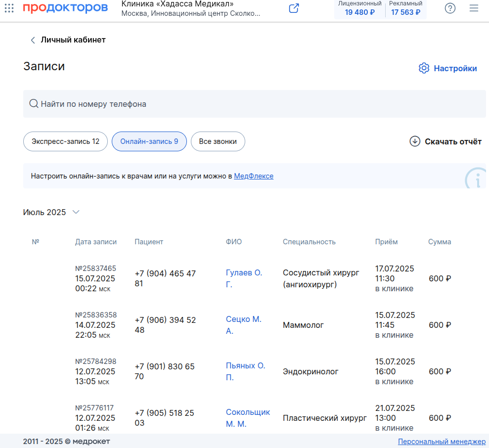Click the Лицензионный balance 19 480 ₽
The image size is (489, 448).
pos(360,8)
